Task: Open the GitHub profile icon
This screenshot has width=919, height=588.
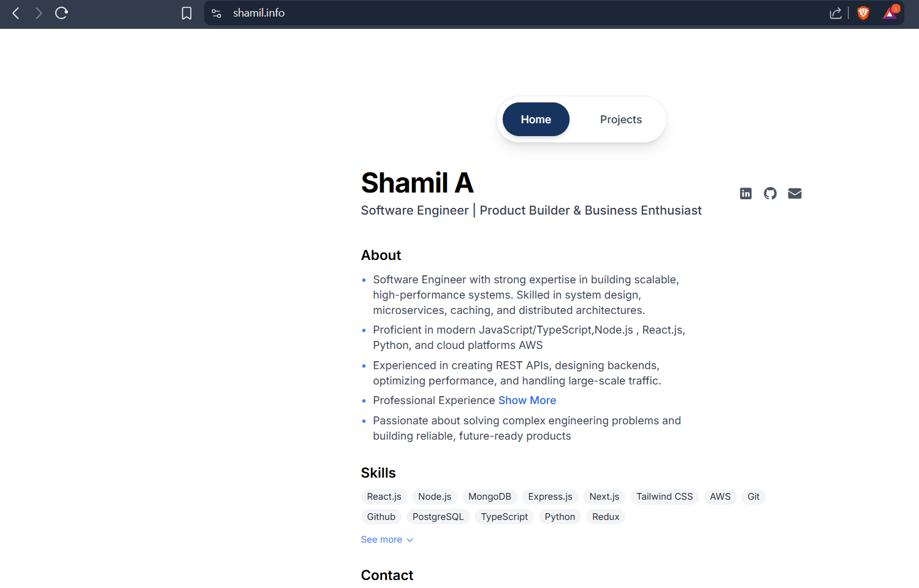Action: 770,194
